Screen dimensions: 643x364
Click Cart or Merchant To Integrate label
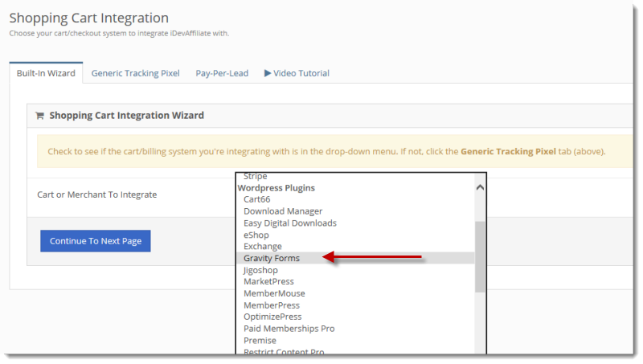point(96,194)
